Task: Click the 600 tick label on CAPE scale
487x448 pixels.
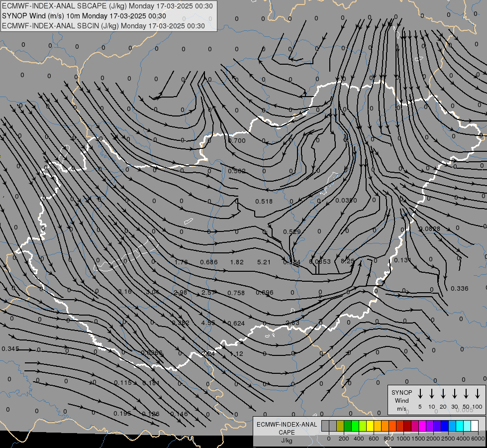Action: (374, 439)
